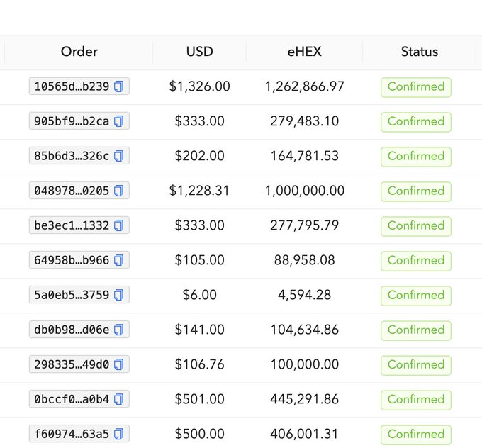Copy order ID db0b98…d06e
Viewport: 482px width, 448px height.
[x=118, y=330]
